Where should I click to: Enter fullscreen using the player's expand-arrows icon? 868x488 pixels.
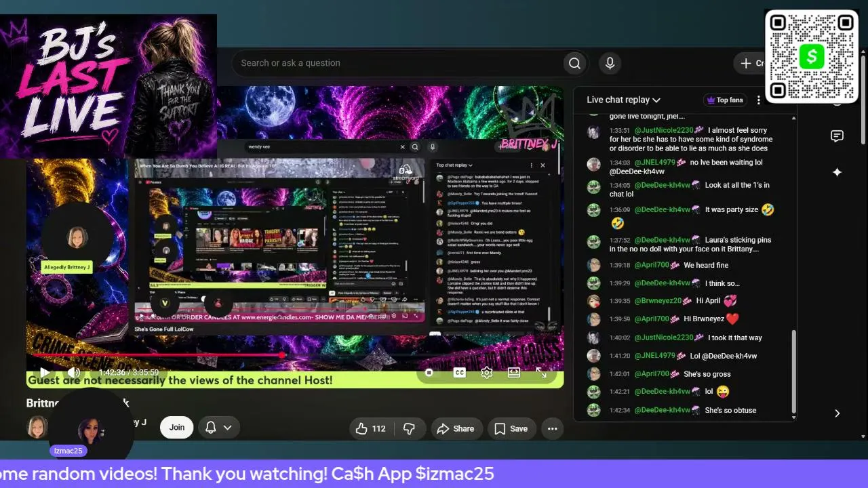541,372
